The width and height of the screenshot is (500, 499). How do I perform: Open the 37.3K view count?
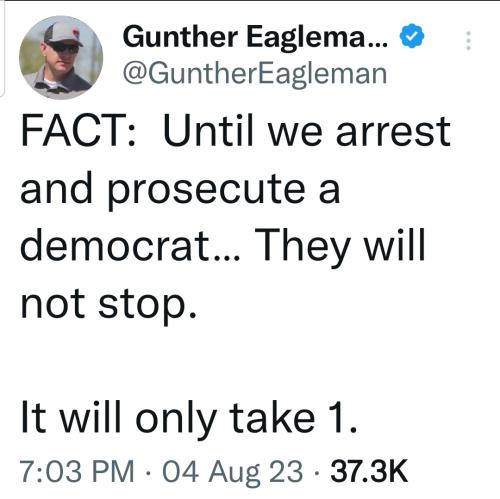click(369, 471)
